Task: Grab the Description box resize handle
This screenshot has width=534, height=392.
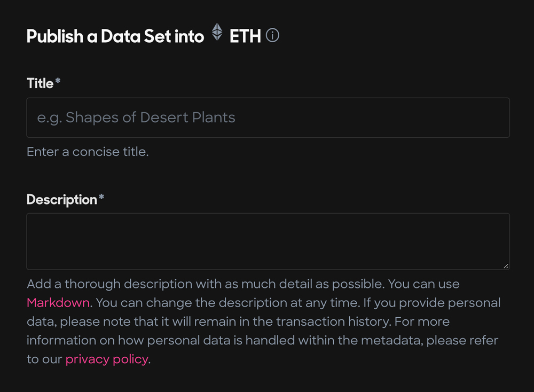Action: 506,266
